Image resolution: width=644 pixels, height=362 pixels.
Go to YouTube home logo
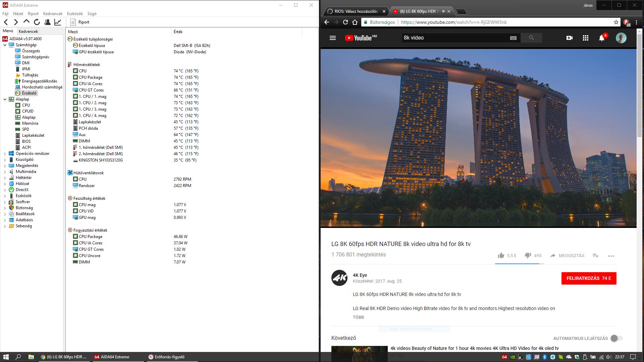[361, 38]
